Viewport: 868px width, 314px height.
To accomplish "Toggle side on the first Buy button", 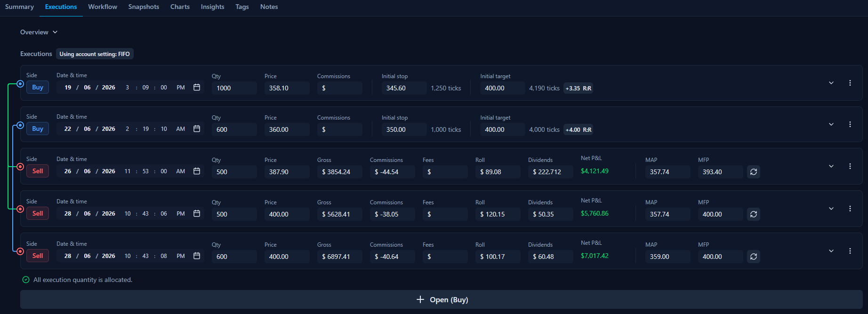I will [38, 87].
